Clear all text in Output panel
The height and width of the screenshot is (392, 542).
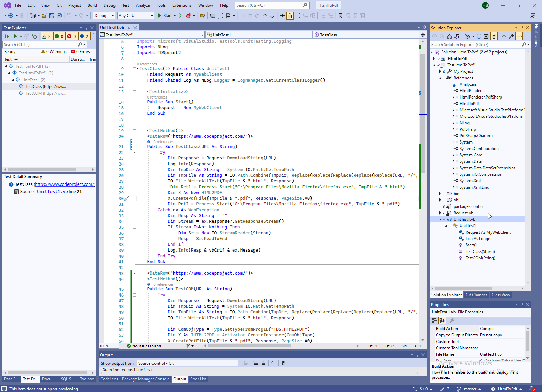coord(274,363)
